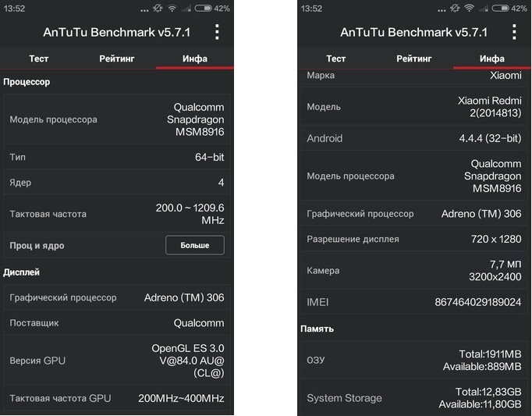532x416 pixels.
Task: Select the Android 4.4.4 version row
Action: tap(414, 138)
